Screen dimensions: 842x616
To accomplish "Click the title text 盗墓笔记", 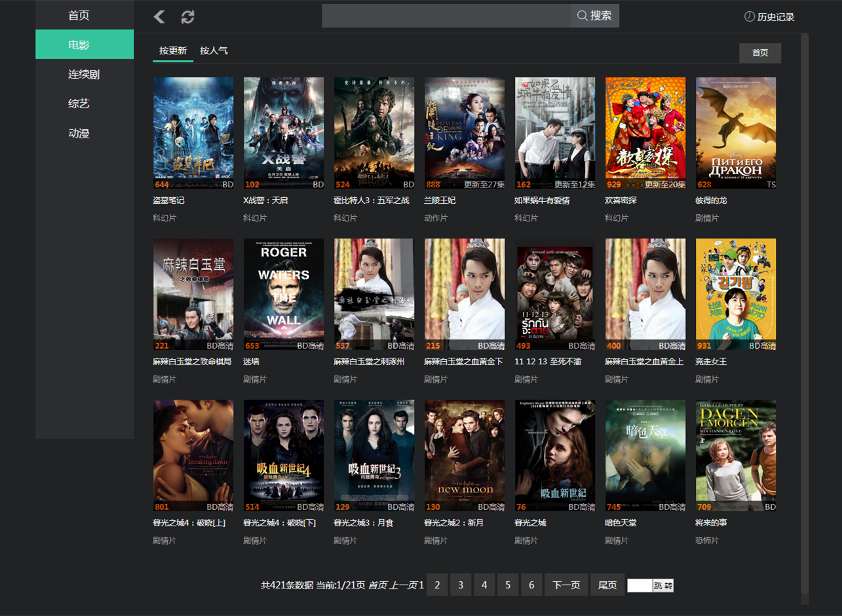I will pyautogui.click(x=168, y=200).
